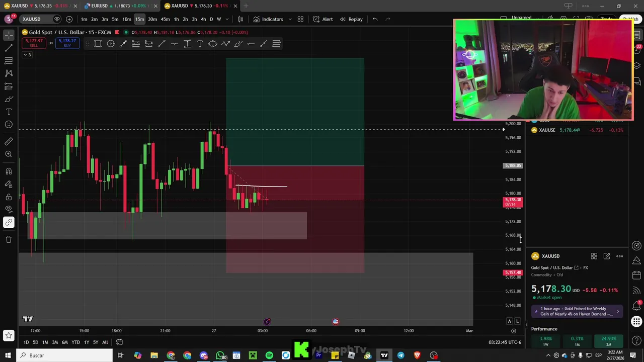Open the patterns tool in left sidebar

pos(9,73)
